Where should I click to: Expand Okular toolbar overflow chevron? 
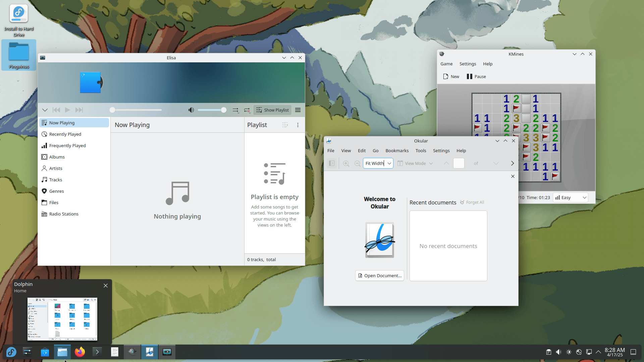click(x=512, y=163)
